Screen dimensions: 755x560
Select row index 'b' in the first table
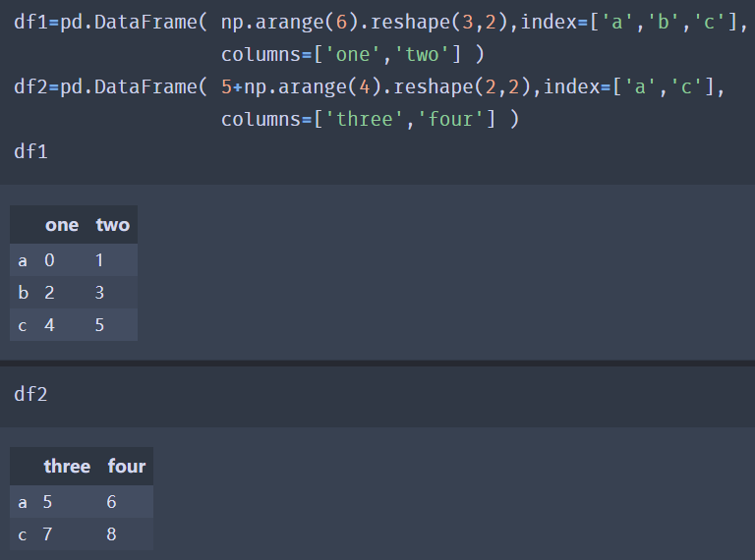tap(24, 293)
